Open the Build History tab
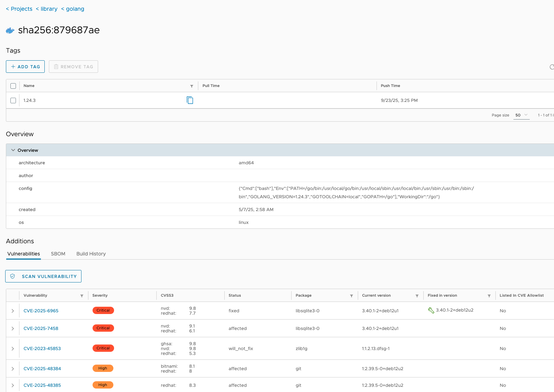 coord(91,254)
